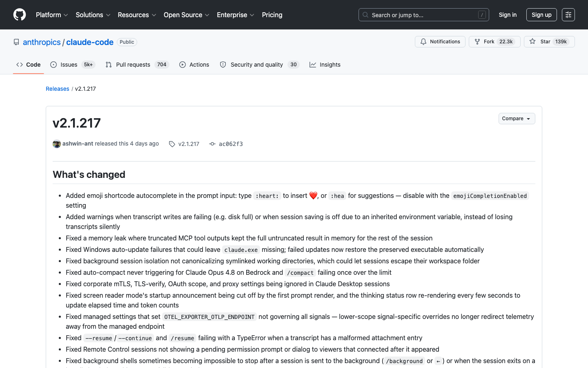588x368 pixels.
Task: Focus the Search or jump to field
Action: [x=424, y=15]
